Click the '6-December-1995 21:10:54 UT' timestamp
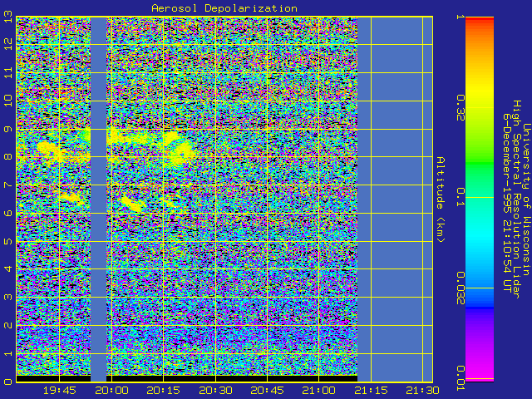 pyautogui.click(x=507, y=203)
